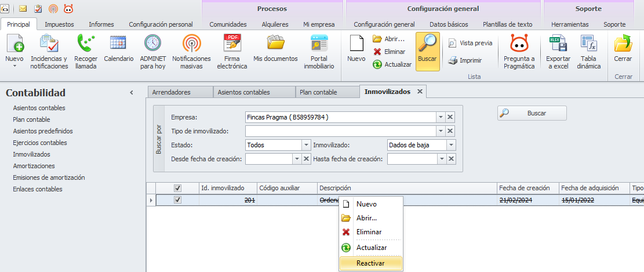The height and width of the screenshot is (272, 644).
Task: Clear Desde fecha de creación field
Action: [x=307, y=158]
